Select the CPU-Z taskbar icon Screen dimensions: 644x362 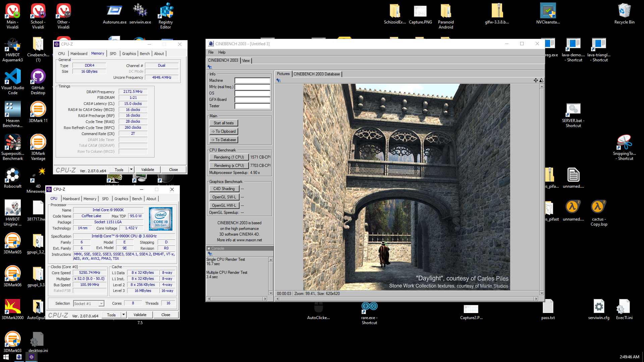click(x=32, y=357)
